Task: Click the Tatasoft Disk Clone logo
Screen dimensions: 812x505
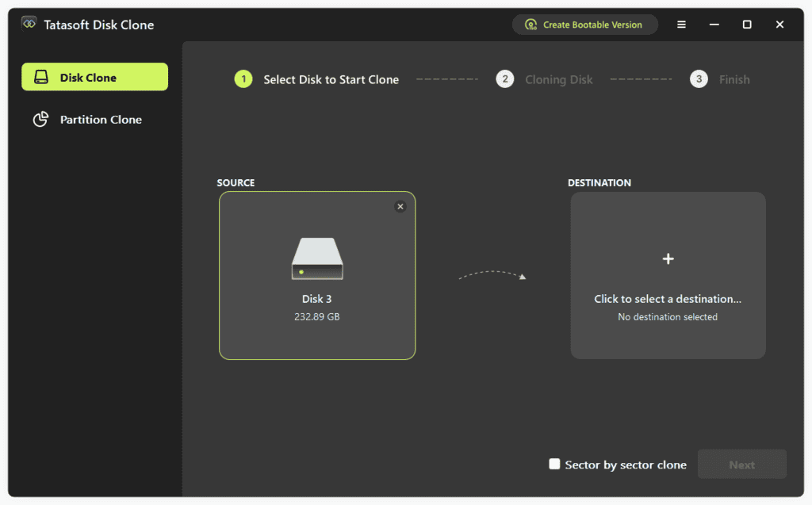Action: 29,24
